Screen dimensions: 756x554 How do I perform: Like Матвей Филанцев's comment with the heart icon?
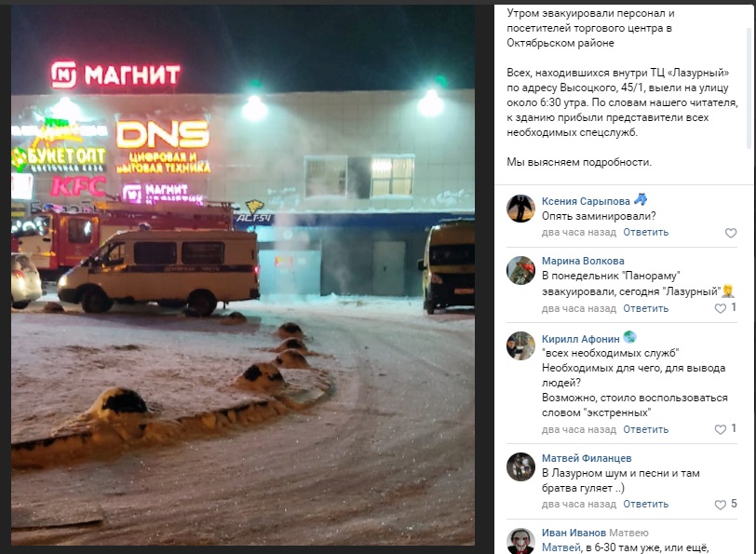click(x=720, y=505)
